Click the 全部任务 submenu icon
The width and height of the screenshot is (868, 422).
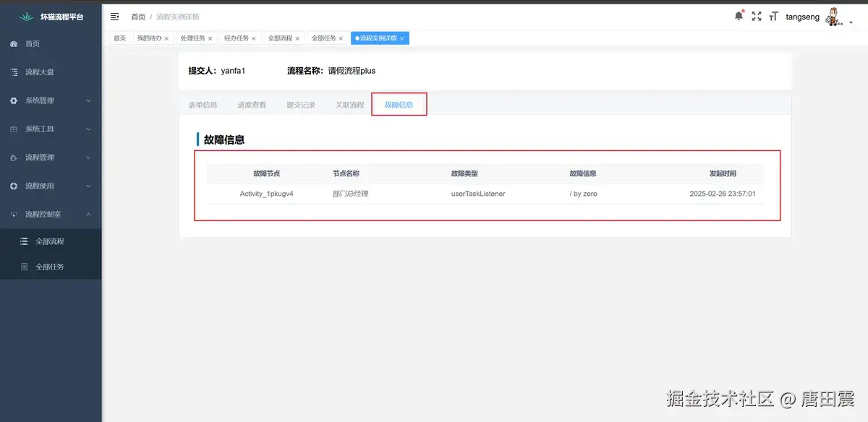point(24,267)
